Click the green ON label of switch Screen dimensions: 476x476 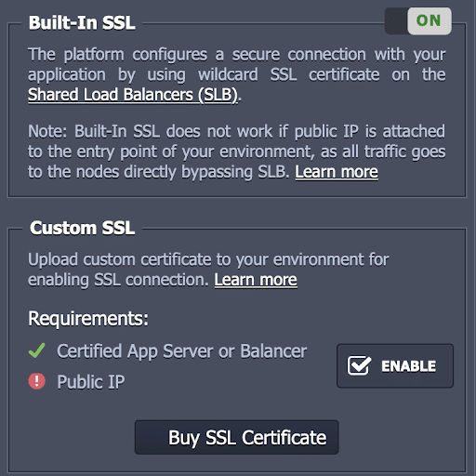(429, 20)
